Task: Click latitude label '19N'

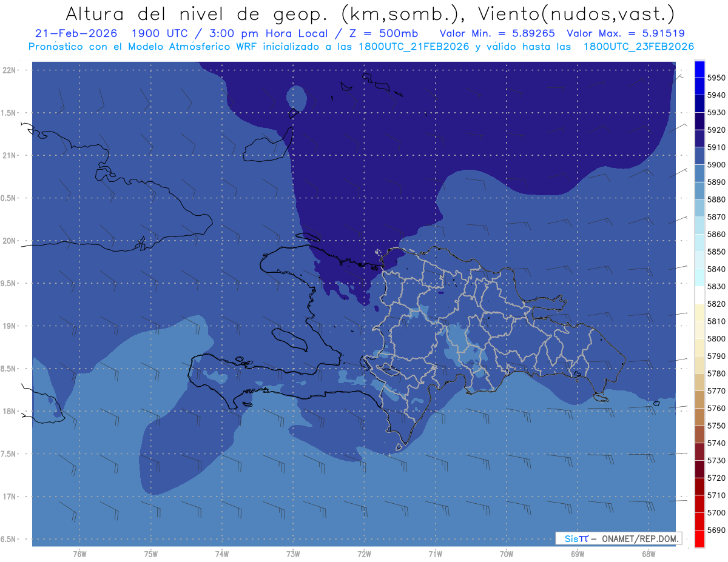Action: point(10,326)
